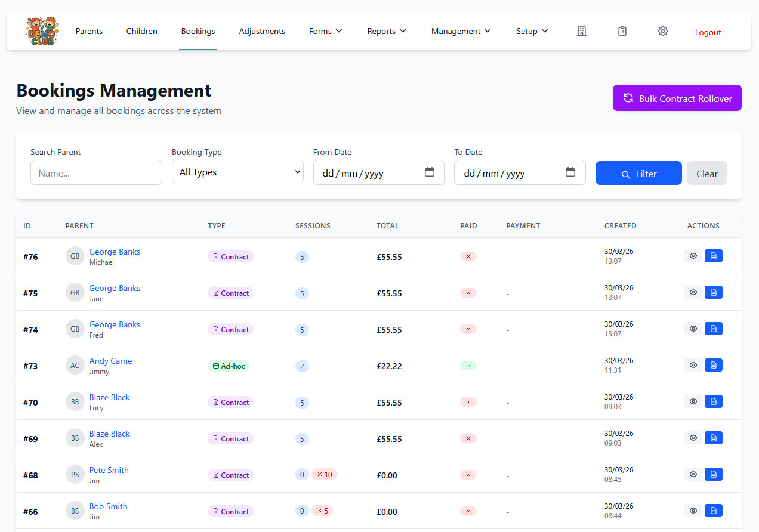
Task: Open Andy Carne parent link
Action: coord(110,361)
